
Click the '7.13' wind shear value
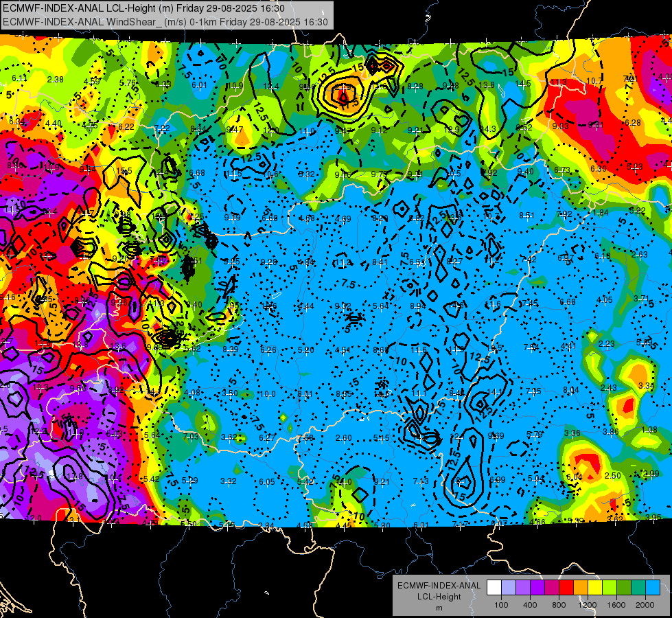(420, 481)
